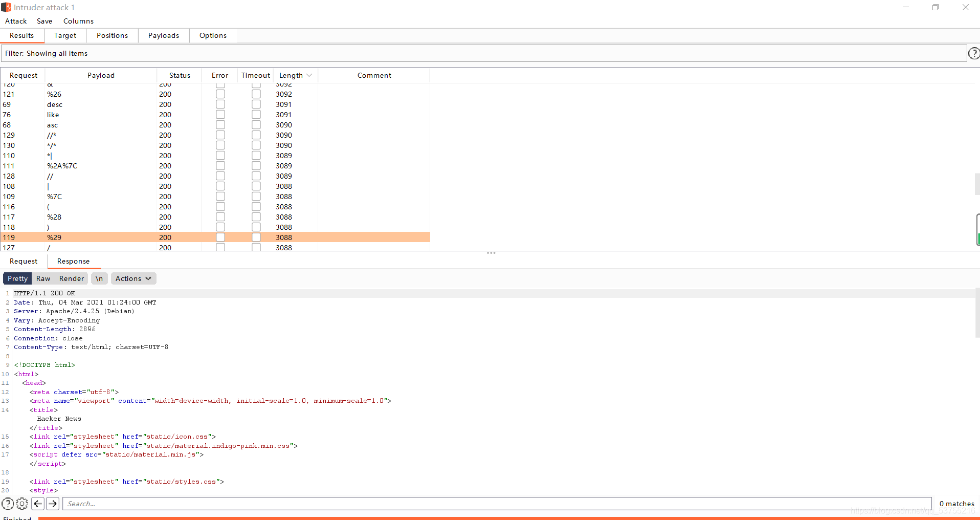980x520 pixels.
Task: Open the filter help question mark icon
Action: click(x=974, y=53)
